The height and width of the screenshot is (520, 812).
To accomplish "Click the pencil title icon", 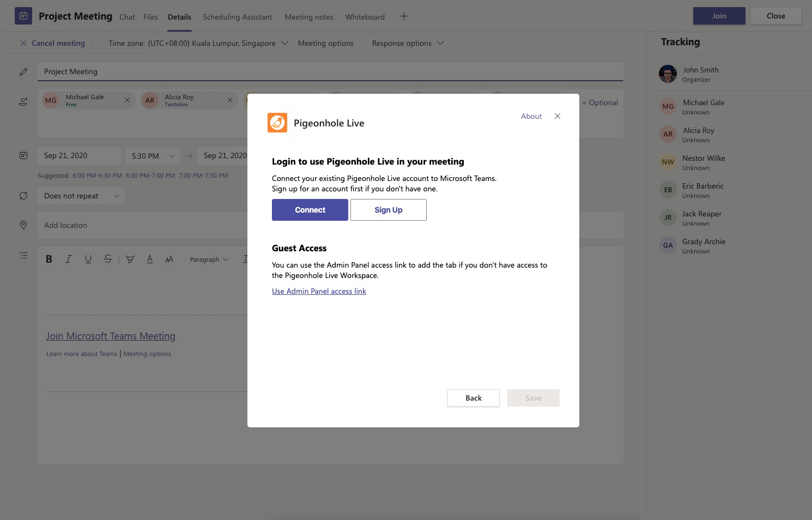I will (x=23, y=72).
